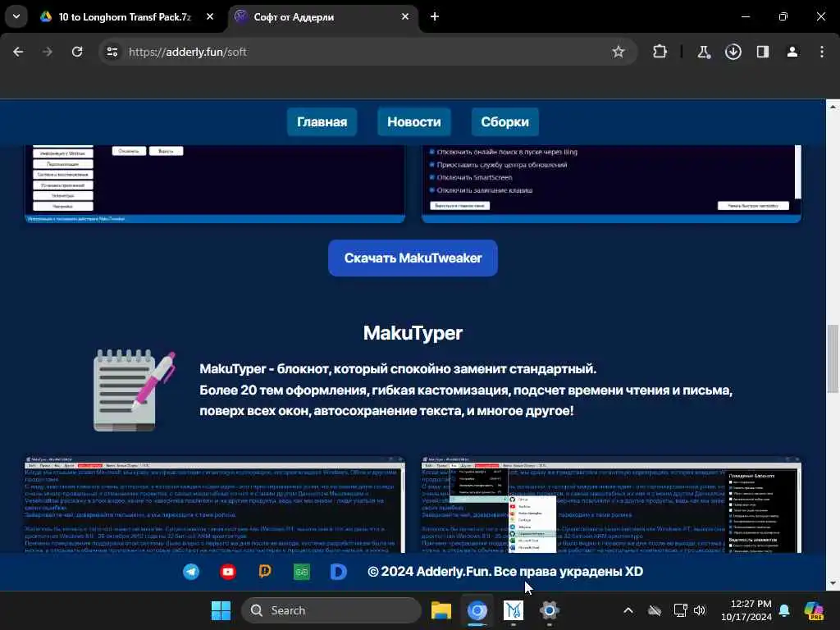The image size is (840, 630).
Task: Open the Сборки section
Action: click(504, 121)
